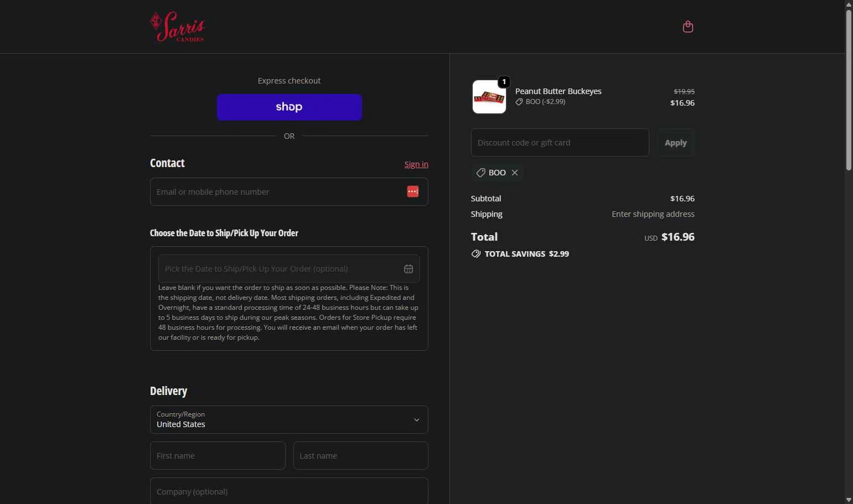Select the Delivery section heading
Image resolution: width=853 pixels, height=504 pixels.
click(169, 391)
